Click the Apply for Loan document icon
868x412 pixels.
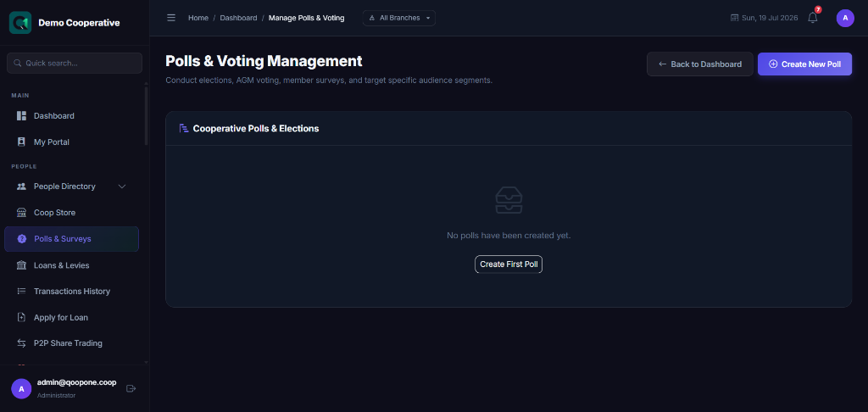[21, 317]
